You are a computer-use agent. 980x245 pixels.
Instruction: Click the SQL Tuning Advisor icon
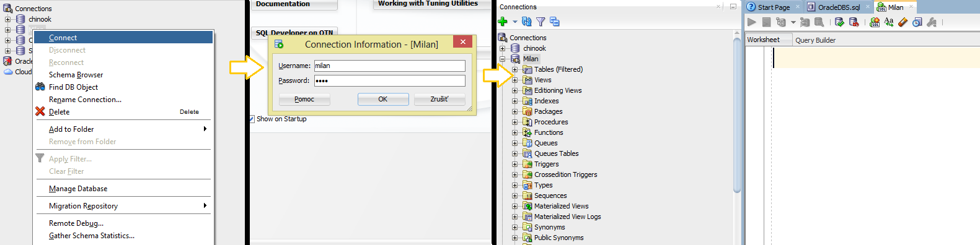[819, 22]
